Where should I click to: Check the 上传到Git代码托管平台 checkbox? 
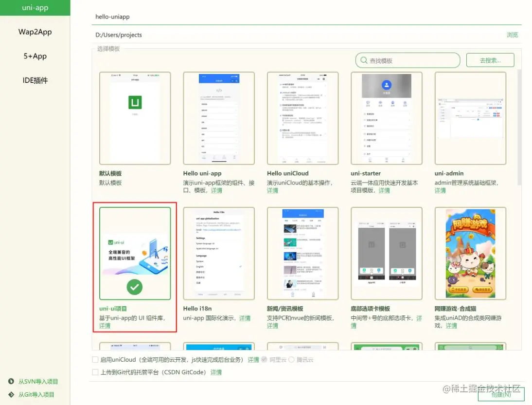94,372
